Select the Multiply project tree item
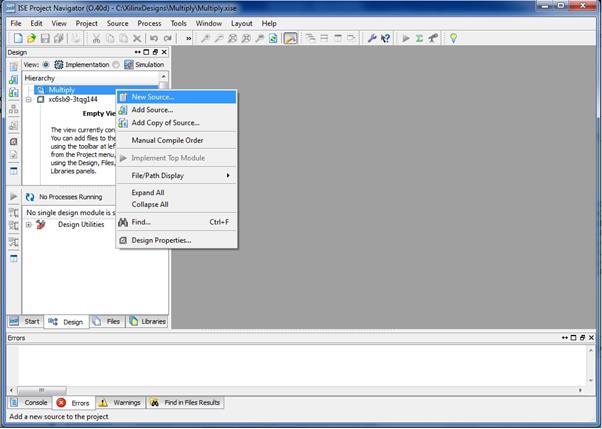602x429 pixels. (61, 90)
